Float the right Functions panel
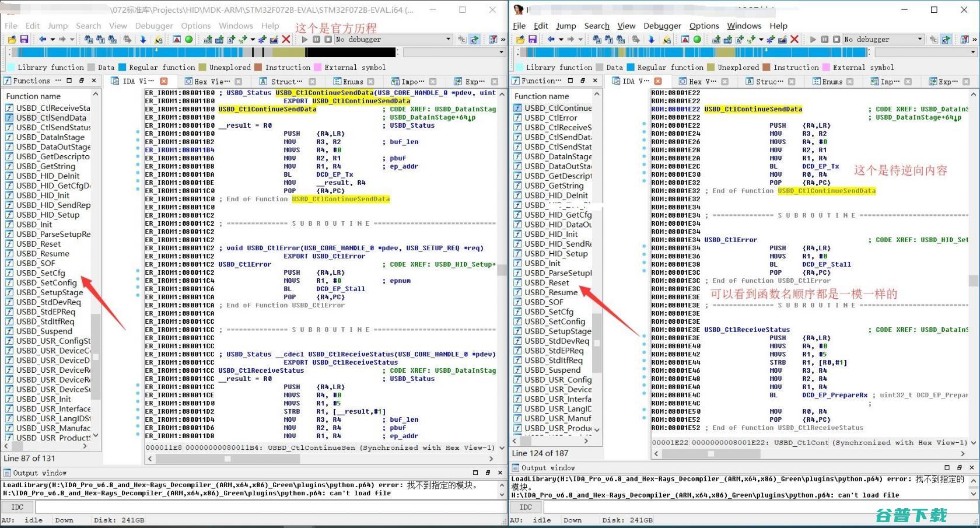The width and height of the screenshot is (980, 528). coord(583,81)
